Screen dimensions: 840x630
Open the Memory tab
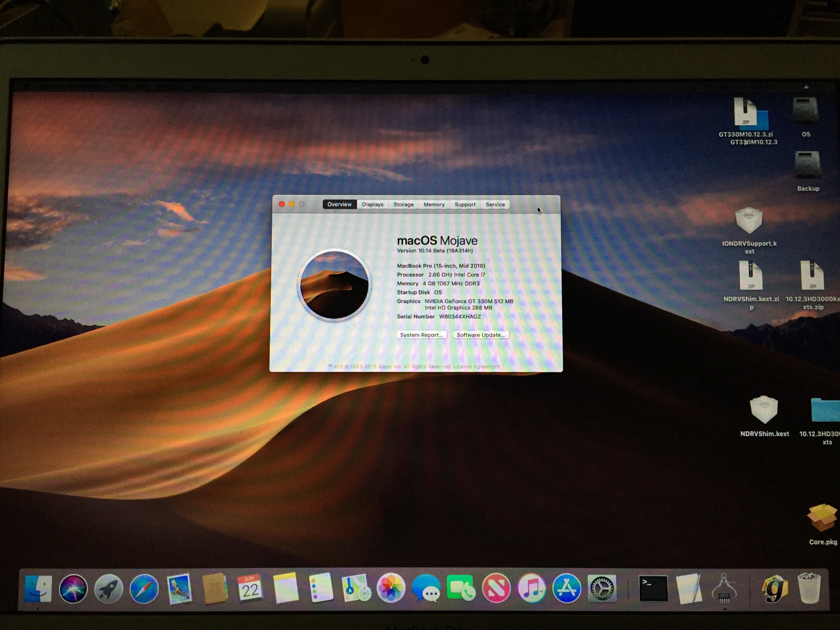pos(434,204)
